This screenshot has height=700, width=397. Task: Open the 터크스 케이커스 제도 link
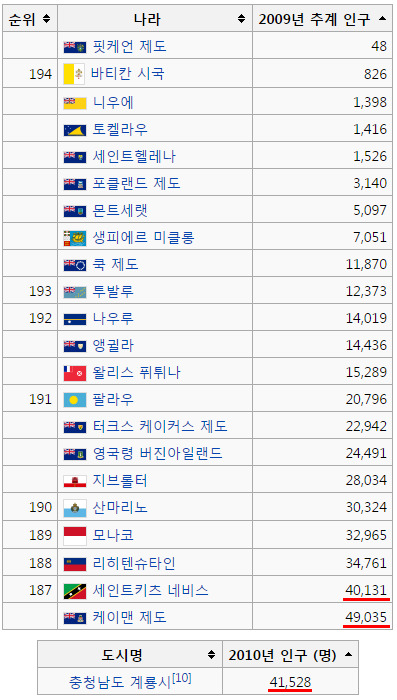pyautogui.click(x=160, y=427)
